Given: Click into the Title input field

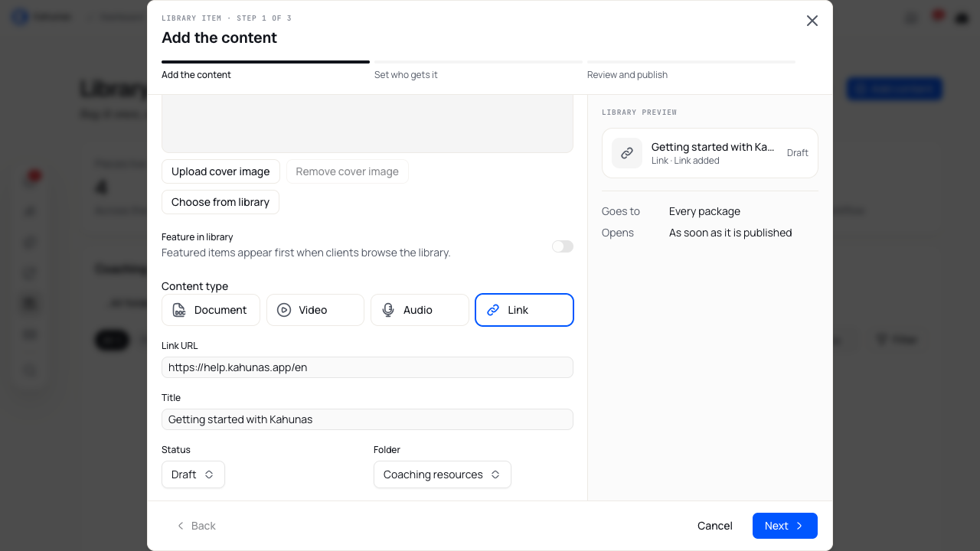Looking at the screenshot, I should pos(367,419).
